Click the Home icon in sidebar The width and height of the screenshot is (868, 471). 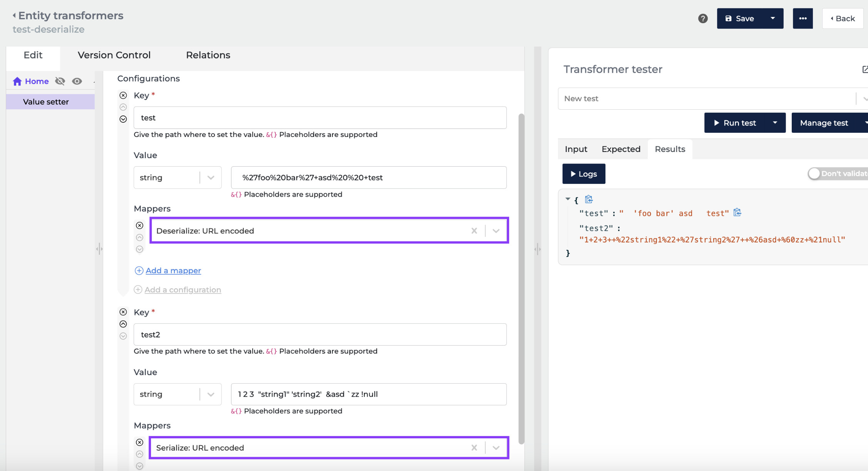click(x=17, y=81)
